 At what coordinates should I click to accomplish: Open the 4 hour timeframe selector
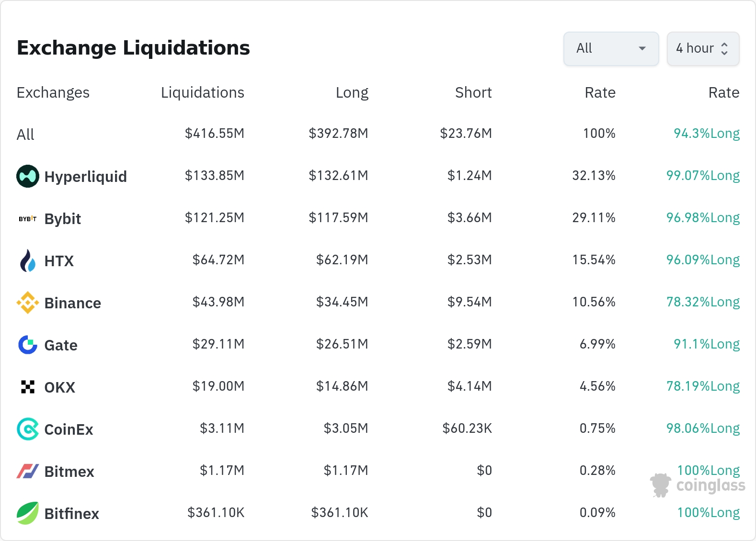702,48
